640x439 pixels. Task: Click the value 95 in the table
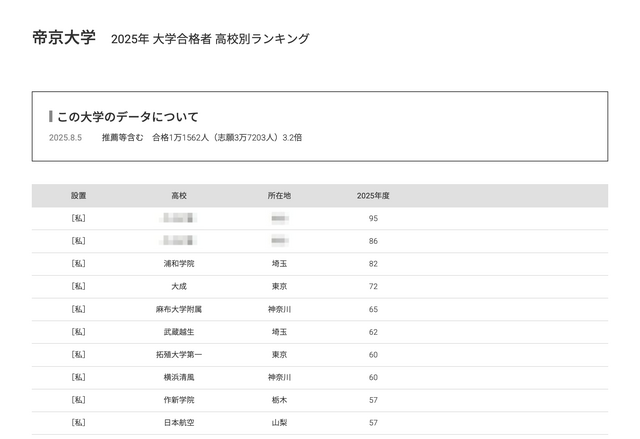[x=373, y=218]
